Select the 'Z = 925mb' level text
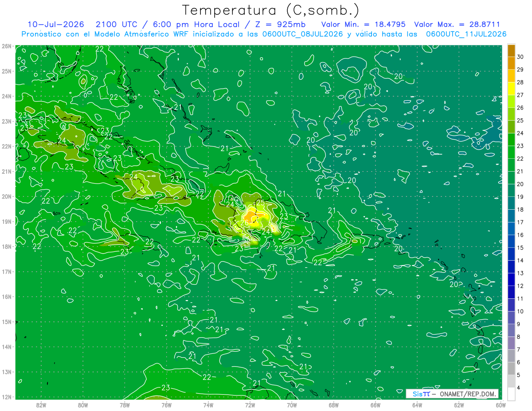532x411 pixels. point(280,24)
